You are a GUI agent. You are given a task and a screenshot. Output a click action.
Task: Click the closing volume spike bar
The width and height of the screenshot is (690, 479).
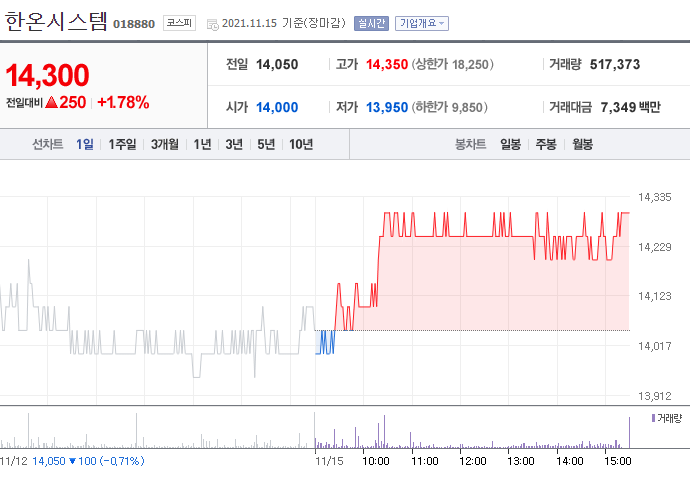(x=629, y=432)
